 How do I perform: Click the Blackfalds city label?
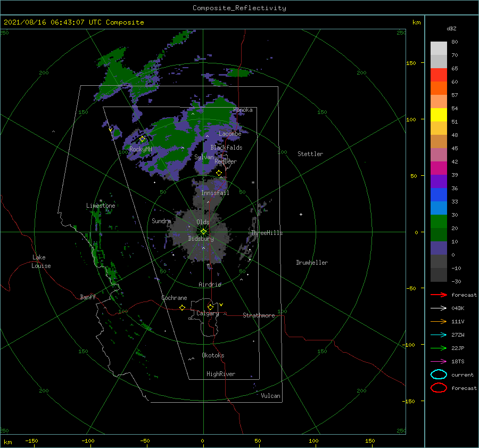point(226,148)
